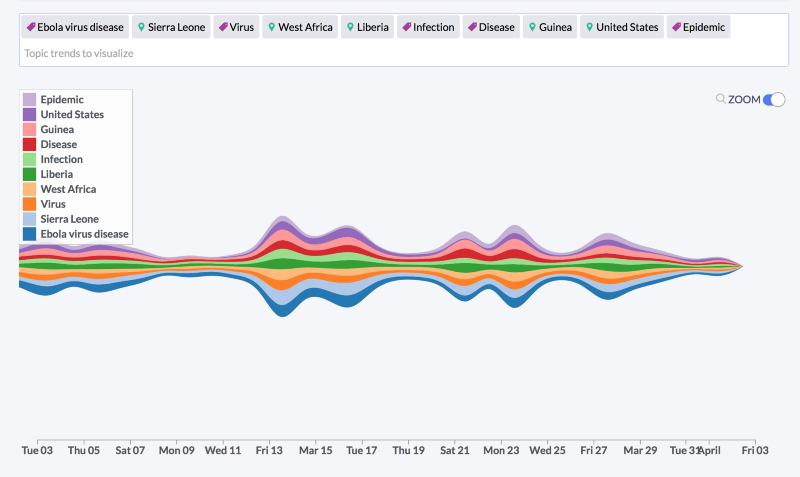Click the location pin icon on Sierra Leone chip

(141, 27)
